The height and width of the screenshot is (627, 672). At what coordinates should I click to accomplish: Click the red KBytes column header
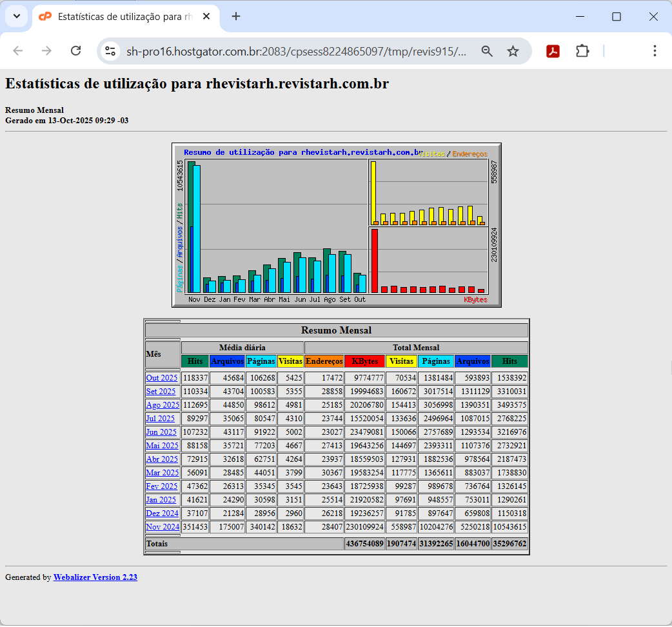364,361
